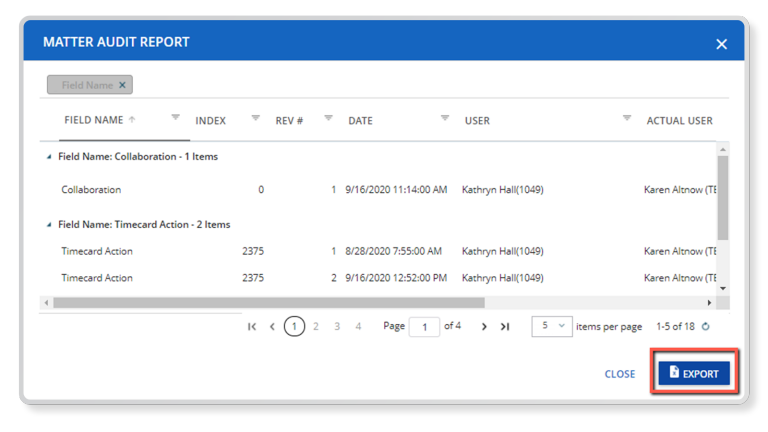
Task: Sort by Field Name column header
Action: (93, 120)
